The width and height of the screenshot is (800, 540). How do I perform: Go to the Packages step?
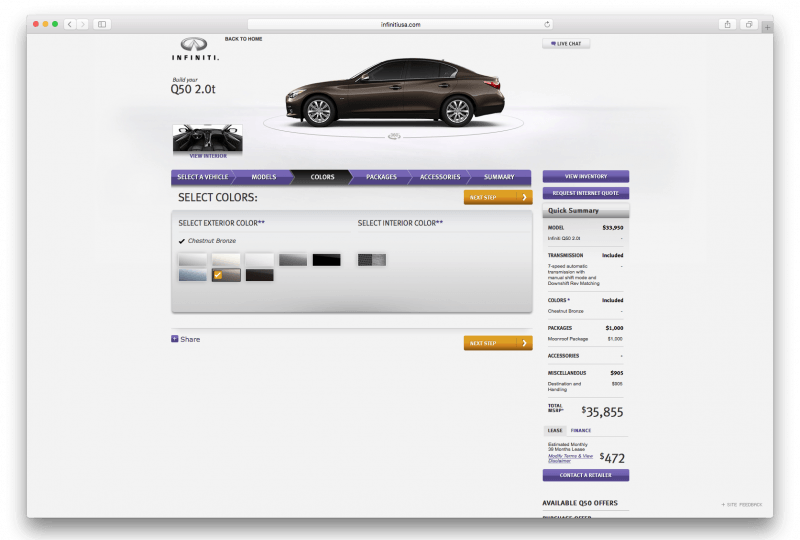tap(381, 177)
